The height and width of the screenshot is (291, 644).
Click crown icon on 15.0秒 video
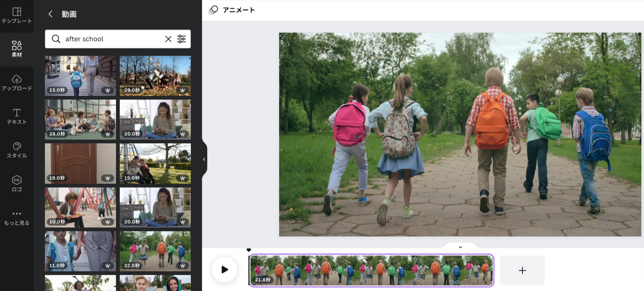tap(183, 178)
